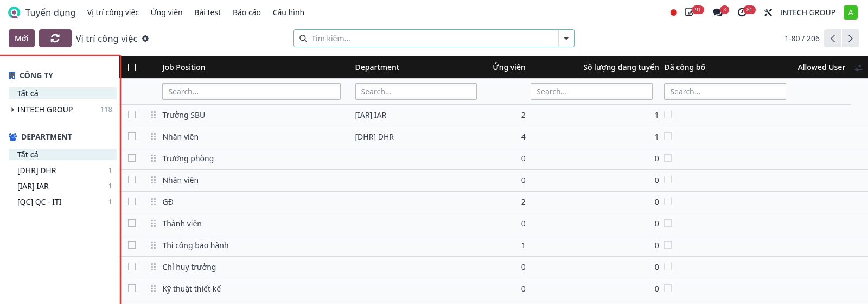Click the drag handle for GĐ row
This screenshot has width=868, height=304.
(x=154, y=202)
